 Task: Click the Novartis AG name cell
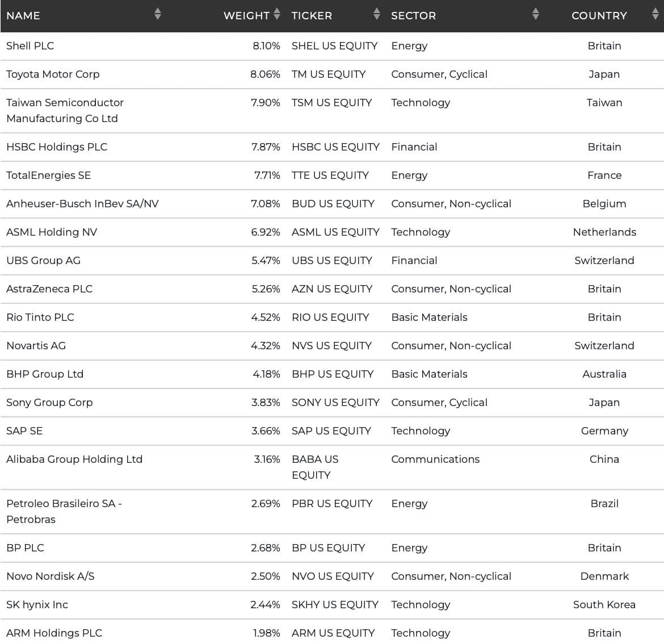point(36,346)
